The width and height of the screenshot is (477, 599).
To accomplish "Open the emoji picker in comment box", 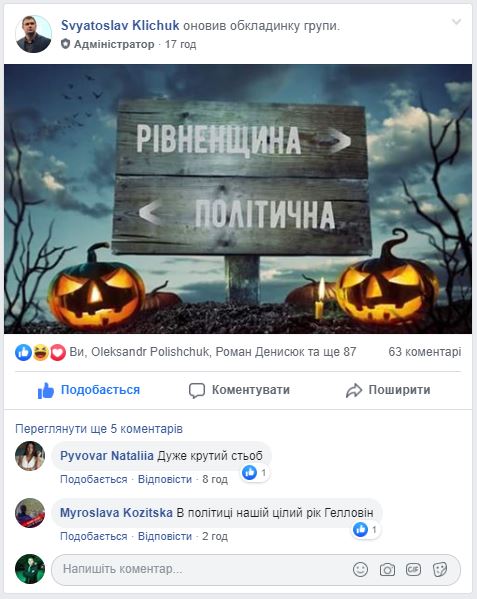I will [360, 570].
